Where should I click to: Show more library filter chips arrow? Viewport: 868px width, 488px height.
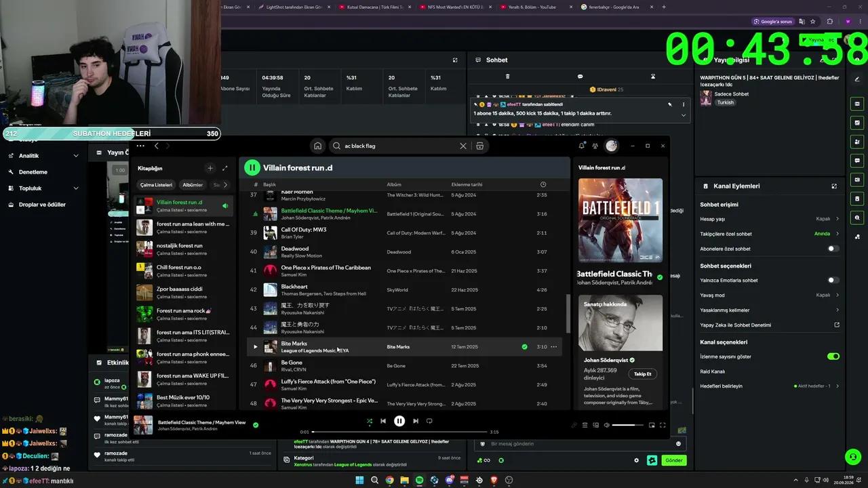click(x=226, y=184)
